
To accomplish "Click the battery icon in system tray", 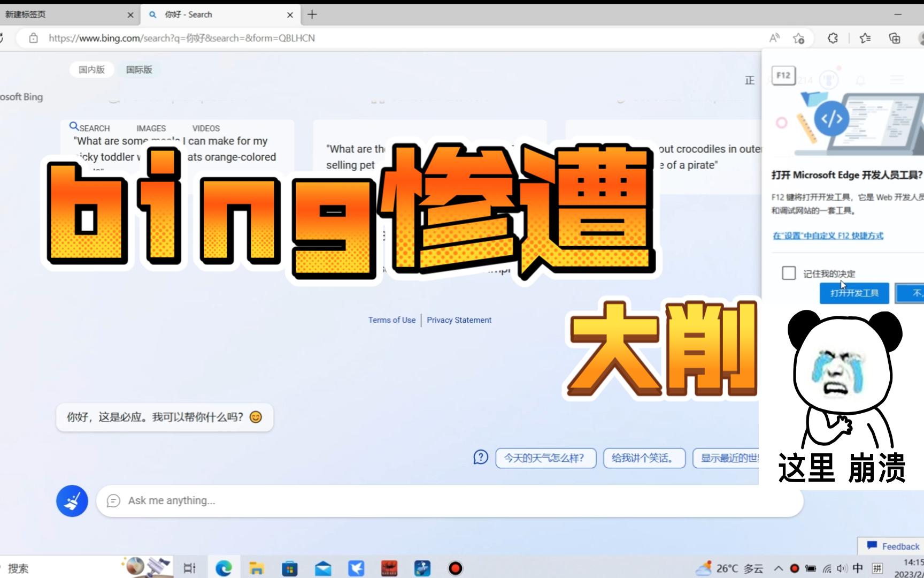I will 811,568.
